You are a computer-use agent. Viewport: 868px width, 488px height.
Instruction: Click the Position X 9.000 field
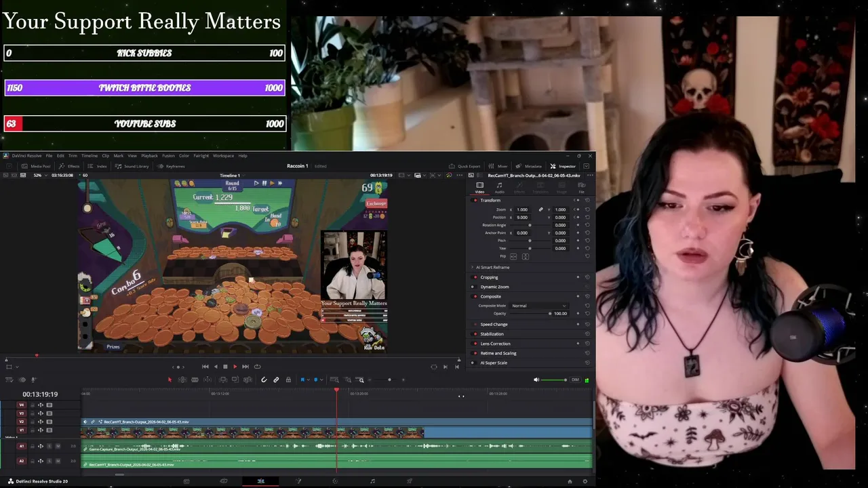(x=522, y=218)
